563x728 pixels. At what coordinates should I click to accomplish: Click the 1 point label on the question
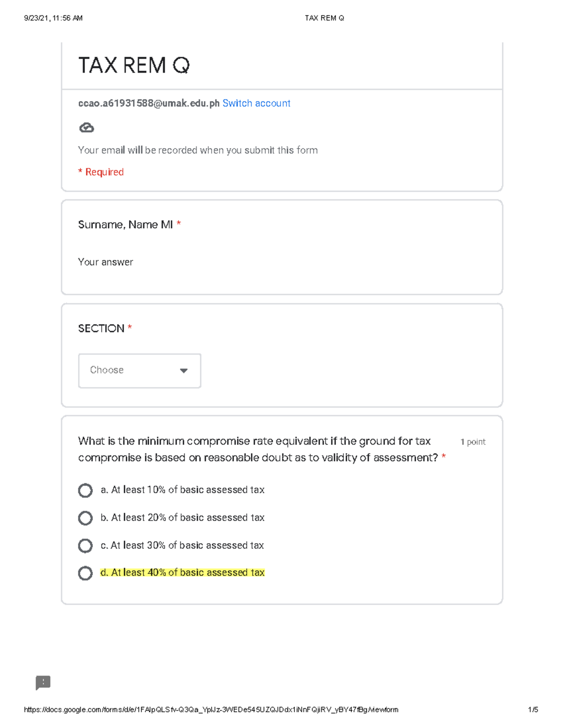(x=473, y=441)
